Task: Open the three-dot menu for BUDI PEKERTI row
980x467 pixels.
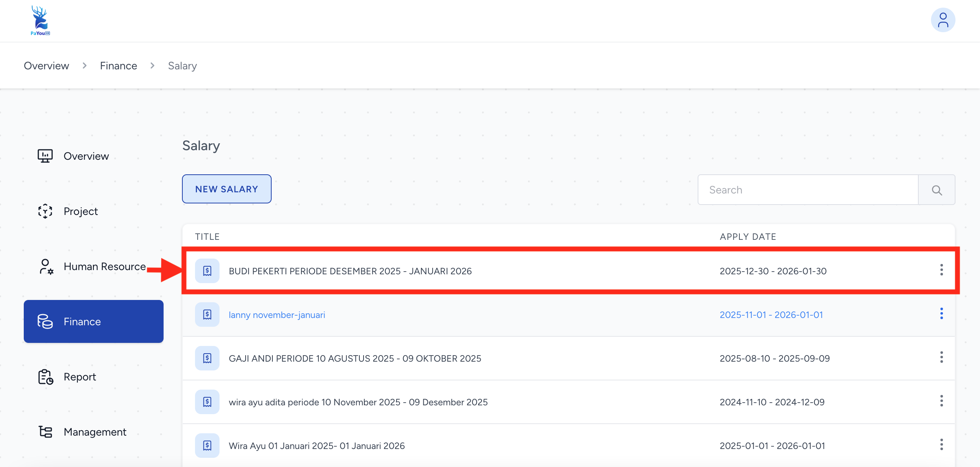Action: (941, 270)
